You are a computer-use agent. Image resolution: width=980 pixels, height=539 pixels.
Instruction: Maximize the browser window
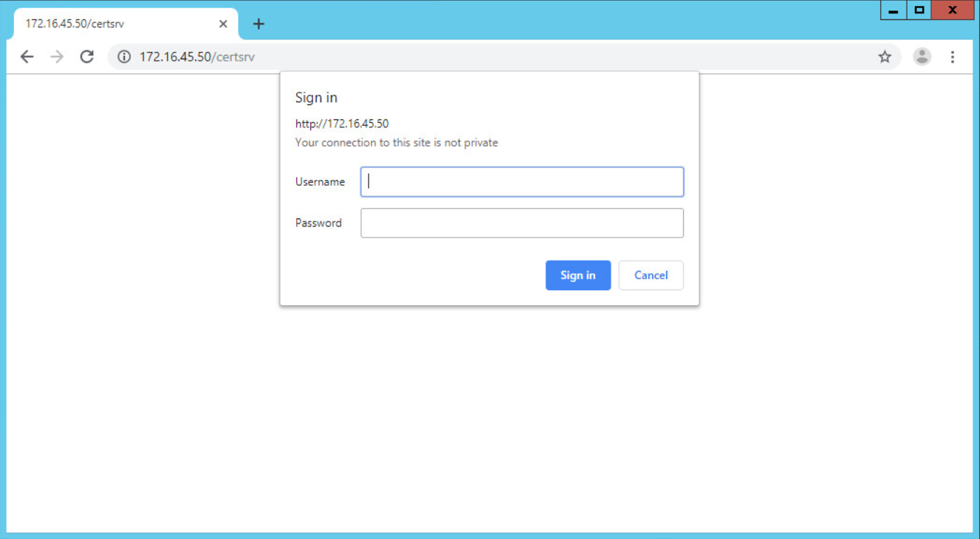pos(919,10)
